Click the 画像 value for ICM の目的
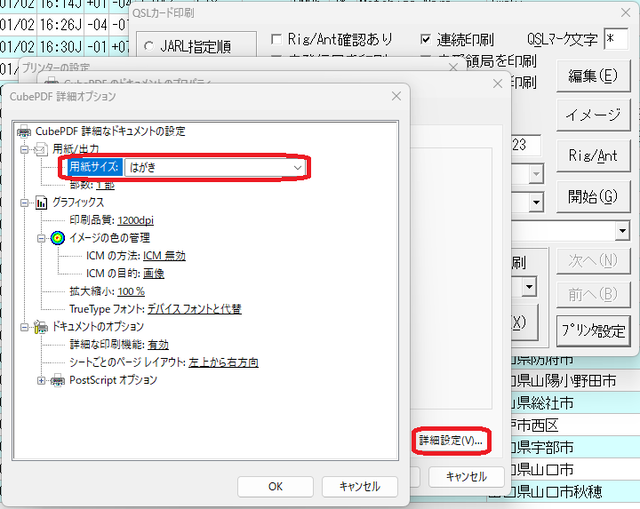Viewport: 640px width, 509px height. pos(153,273)
